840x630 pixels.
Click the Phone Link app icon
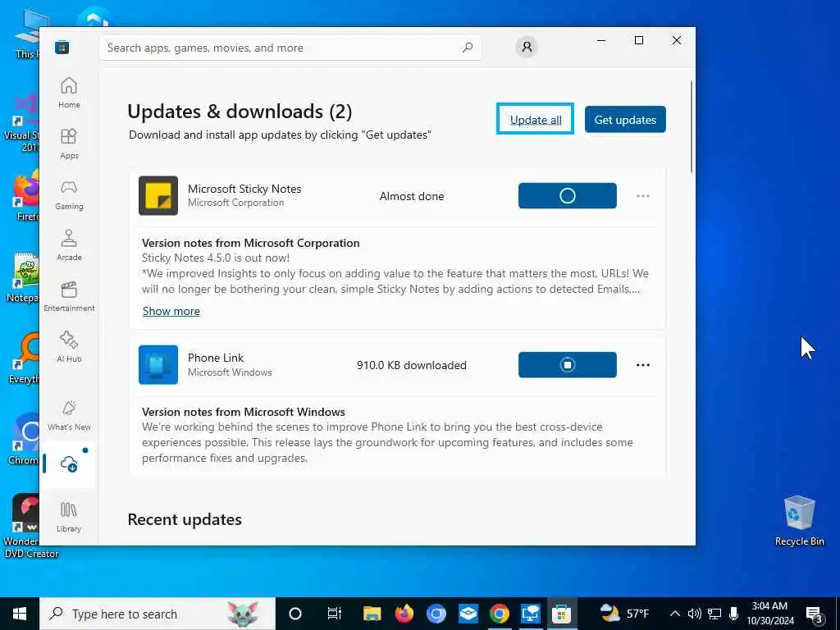(x=158, y=365)
